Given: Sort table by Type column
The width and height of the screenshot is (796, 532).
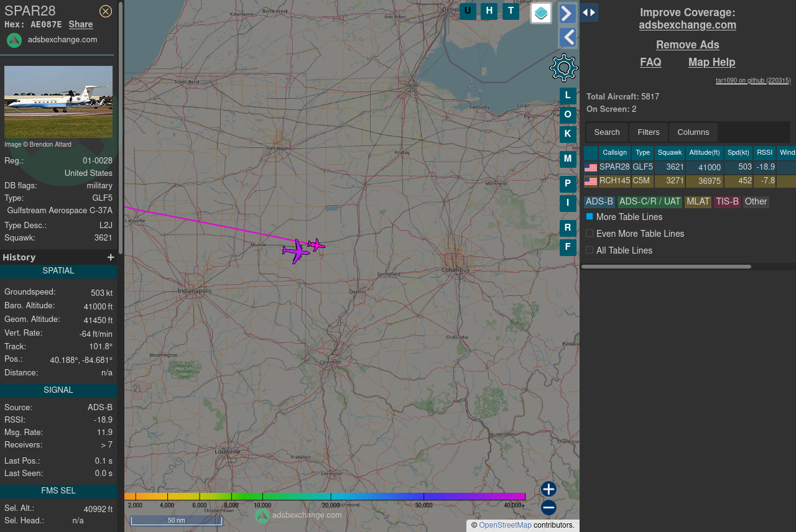Looking at the screenshot, I should [x=643, y=153].
